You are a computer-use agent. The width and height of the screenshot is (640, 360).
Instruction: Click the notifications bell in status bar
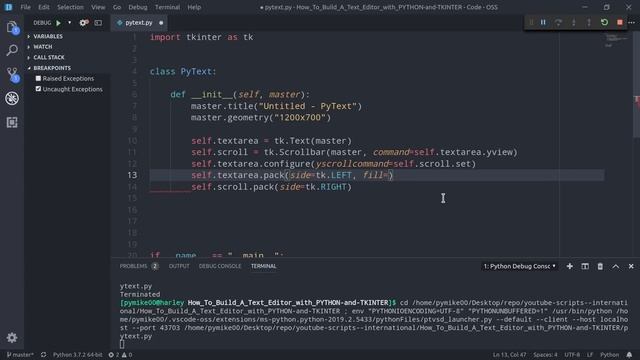click(x=629, y=355)
